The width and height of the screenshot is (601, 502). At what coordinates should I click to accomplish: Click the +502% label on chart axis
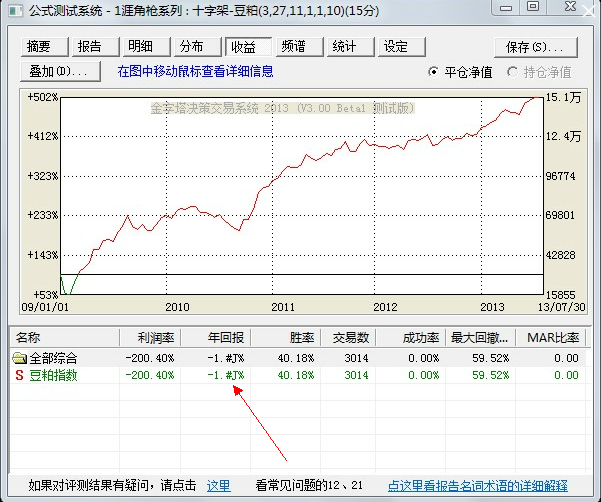pyautogui.click(x=43, y=97)
